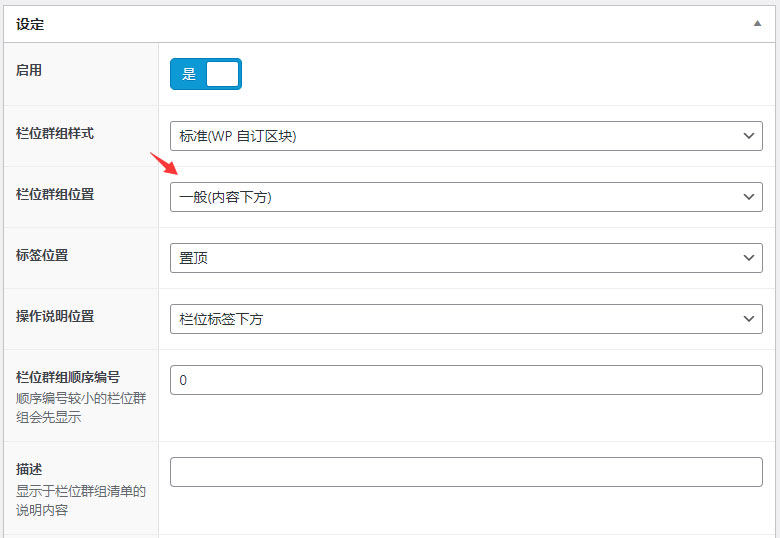Click the 描述 field label
Viewport: 780px width, 538px height.
click(29, 469)
